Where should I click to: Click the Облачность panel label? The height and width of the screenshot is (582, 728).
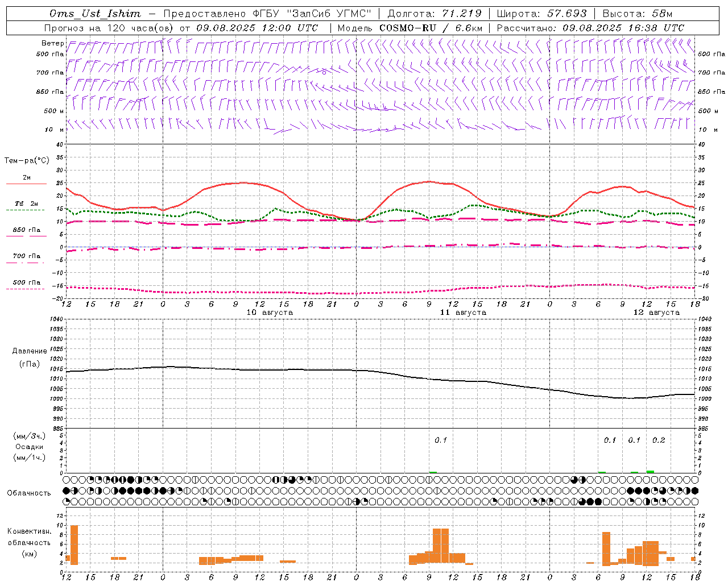pos(29,493)
